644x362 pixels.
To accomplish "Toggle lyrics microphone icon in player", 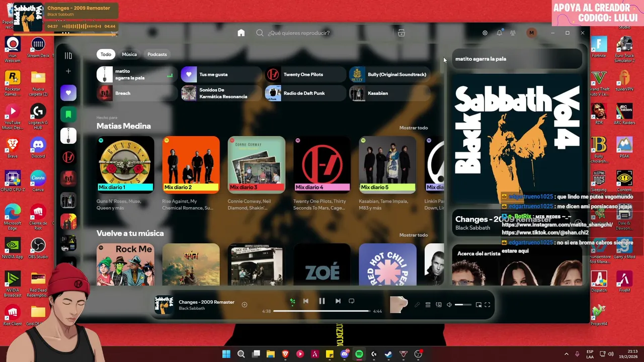I will click(417, 305).
